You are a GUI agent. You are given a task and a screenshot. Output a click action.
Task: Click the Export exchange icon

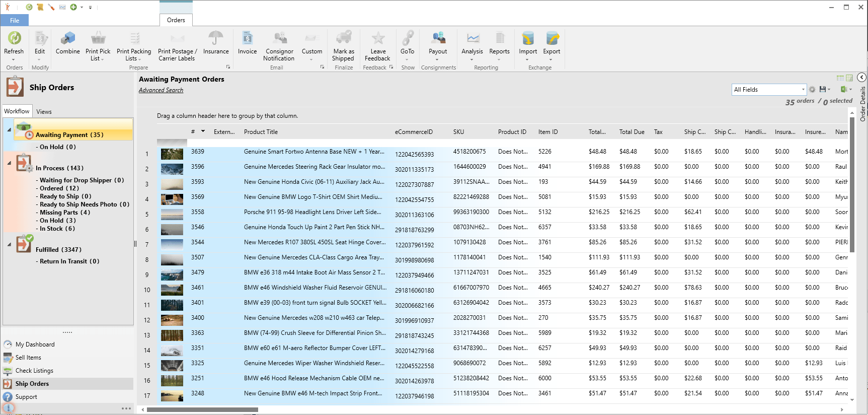pos(552,38)
